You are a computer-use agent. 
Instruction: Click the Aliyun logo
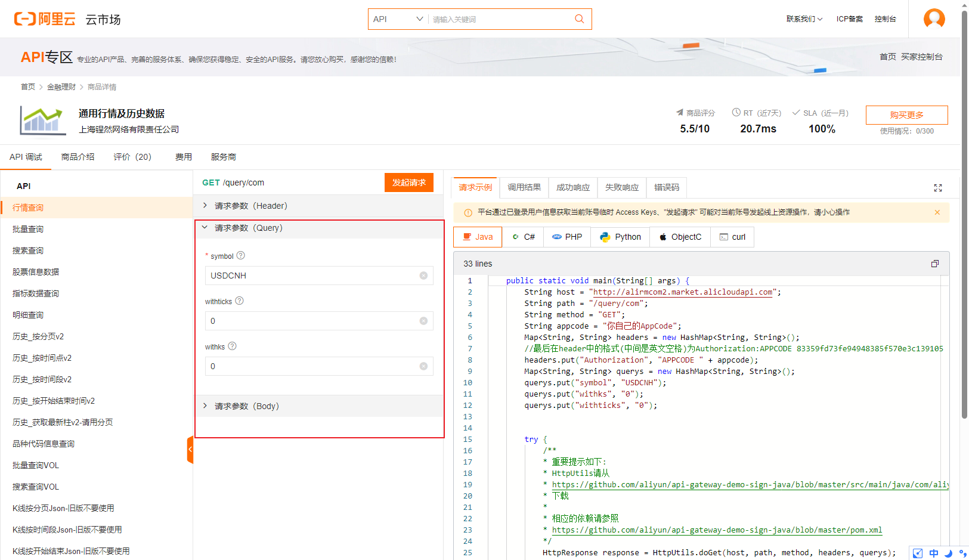45,19
